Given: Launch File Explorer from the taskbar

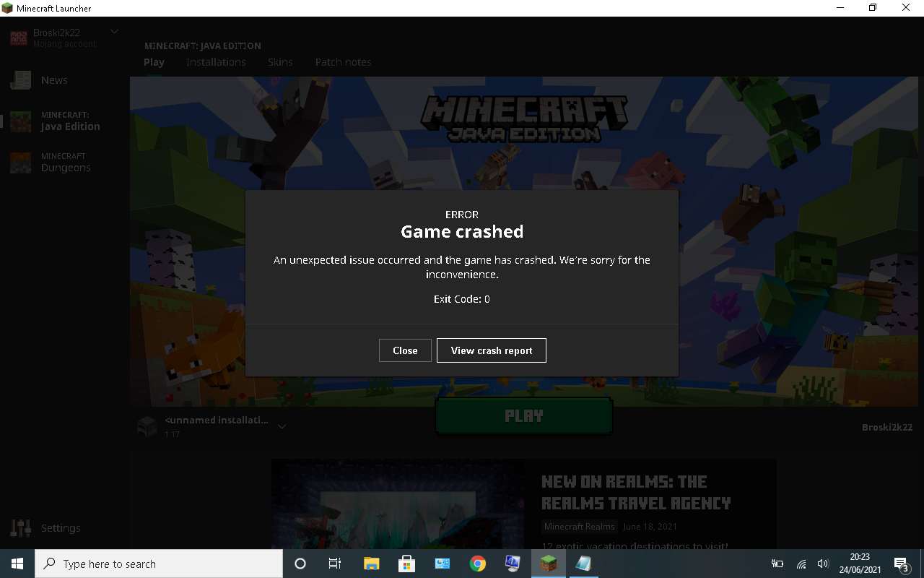Looking at the screenshot, I should (x=371, y=564).
